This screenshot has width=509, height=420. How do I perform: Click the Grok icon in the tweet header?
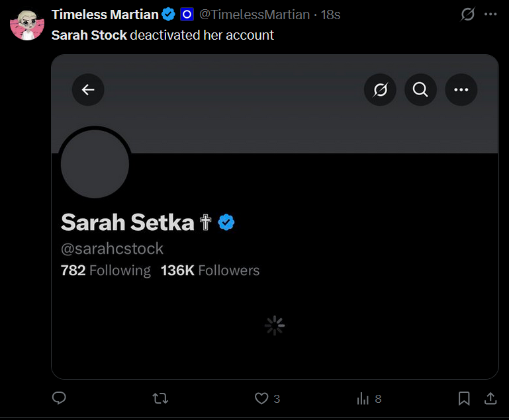click(x=468, y=15)
